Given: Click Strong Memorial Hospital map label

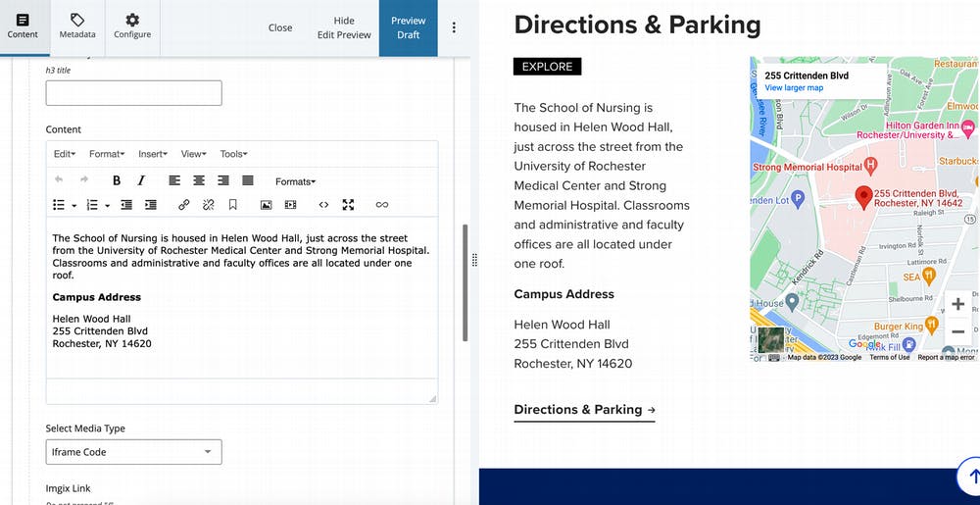Looking at the screenshot, I should (807, 167).
